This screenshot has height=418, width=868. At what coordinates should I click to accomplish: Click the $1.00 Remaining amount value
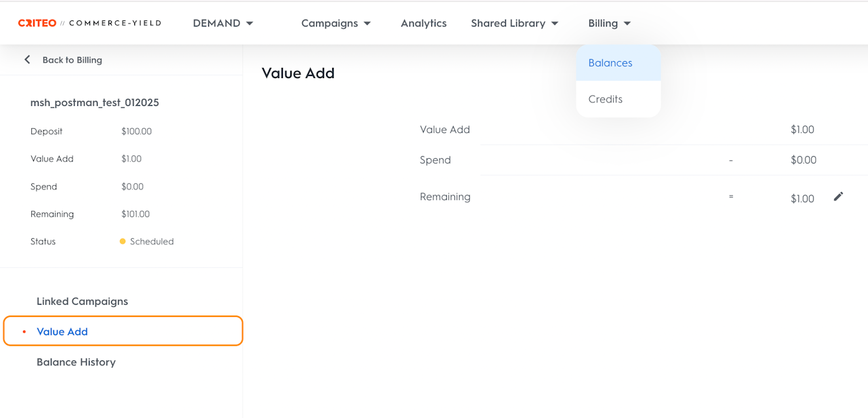[x=802, y=199]
